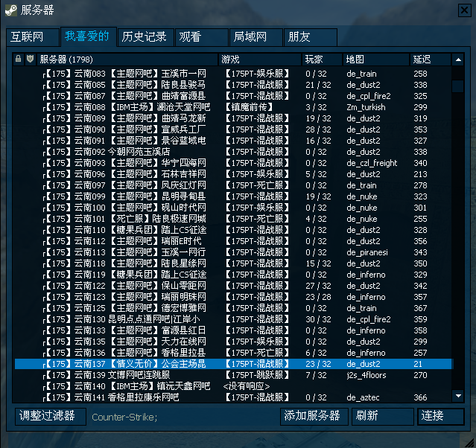Click the vertical scrollbar thumb

point(458,86)
